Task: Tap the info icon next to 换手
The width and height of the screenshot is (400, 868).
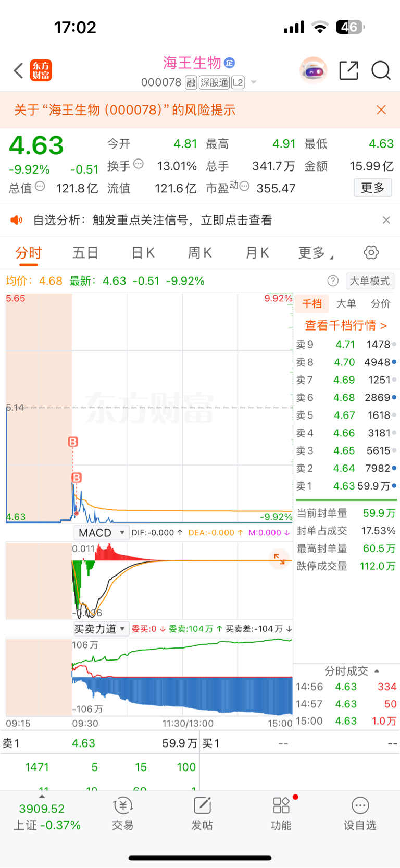Action: [139, 164]
